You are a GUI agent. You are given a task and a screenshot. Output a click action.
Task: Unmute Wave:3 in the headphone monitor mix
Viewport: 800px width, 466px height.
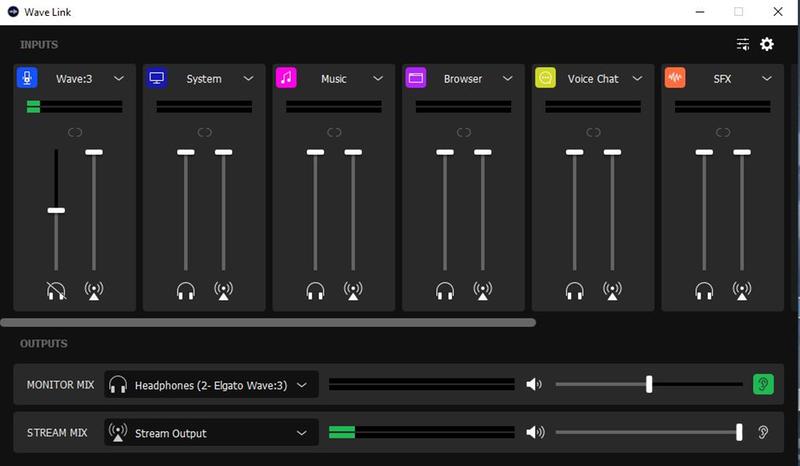tap(56, 291)
